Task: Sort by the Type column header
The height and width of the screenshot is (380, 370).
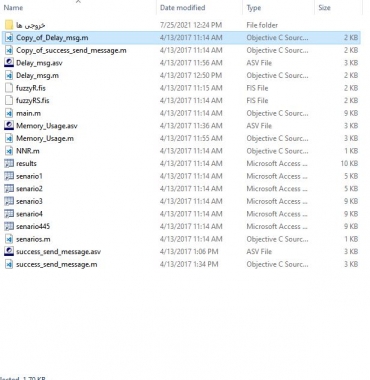Action: pos(254,8)
